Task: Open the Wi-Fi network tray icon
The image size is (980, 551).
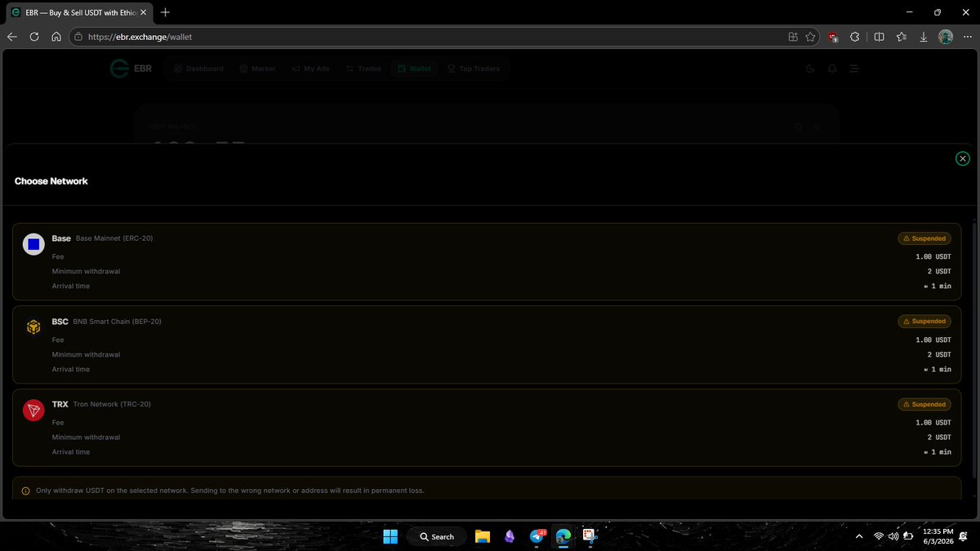Action: tap(879, 536)
